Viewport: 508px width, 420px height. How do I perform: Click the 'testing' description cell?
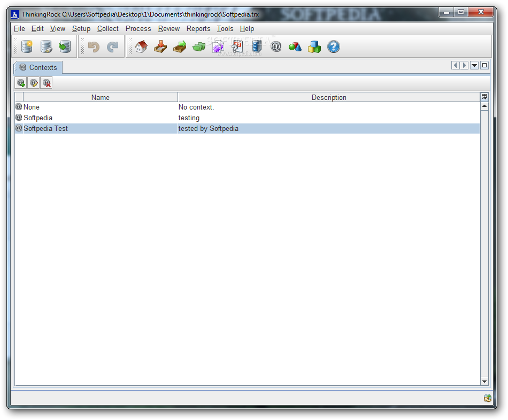(329, 118)
